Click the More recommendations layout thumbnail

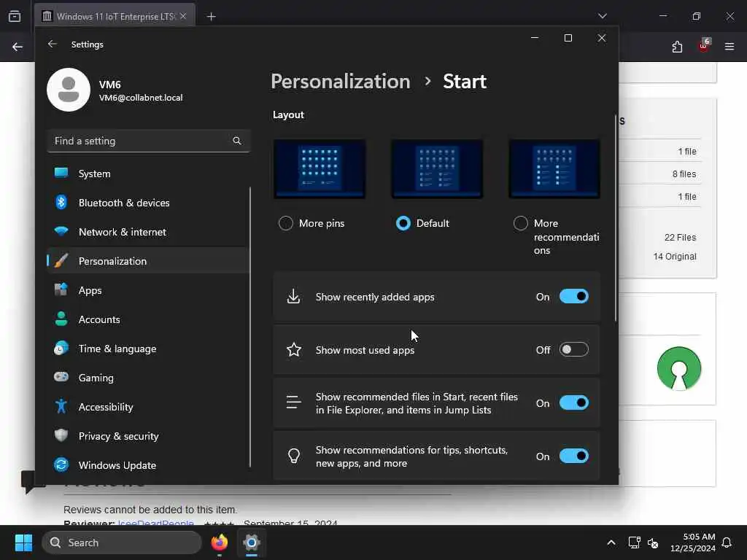pyautogui.click(x=554, y=168)
